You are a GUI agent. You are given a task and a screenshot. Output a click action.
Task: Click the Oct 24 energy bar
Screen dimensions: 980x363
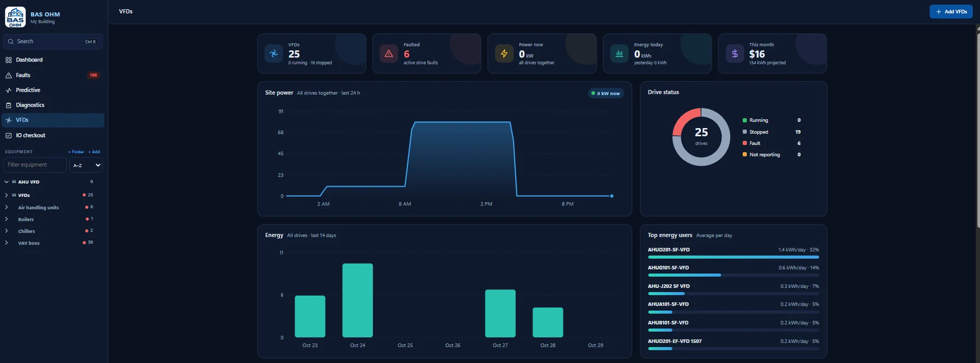pyautogui.click(x=358, y=300)
